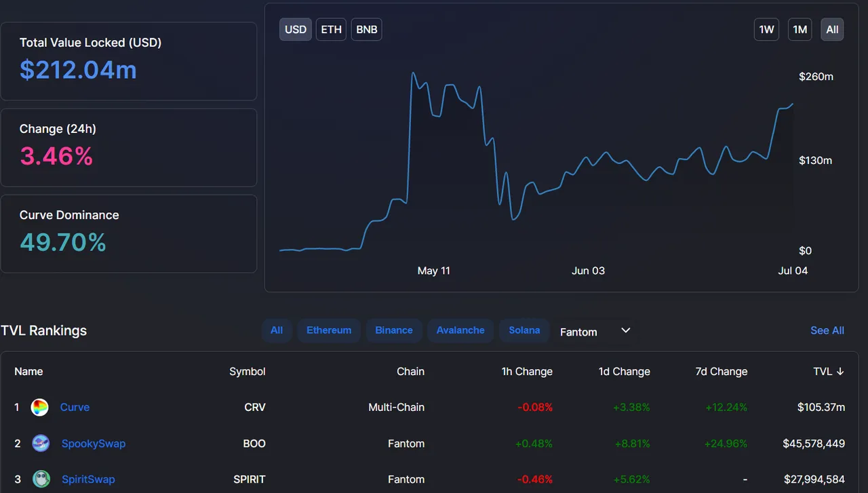Open the See All rankings link
Image resolution: width=868 pixels, height=493 pixels.
point(827,330)
